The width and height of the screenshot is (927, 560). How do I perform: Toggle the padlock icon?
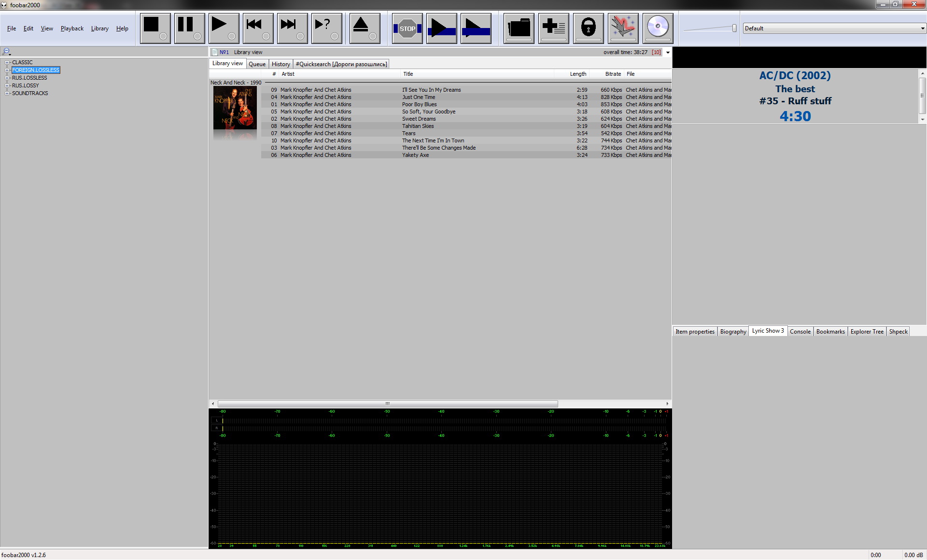588,28
